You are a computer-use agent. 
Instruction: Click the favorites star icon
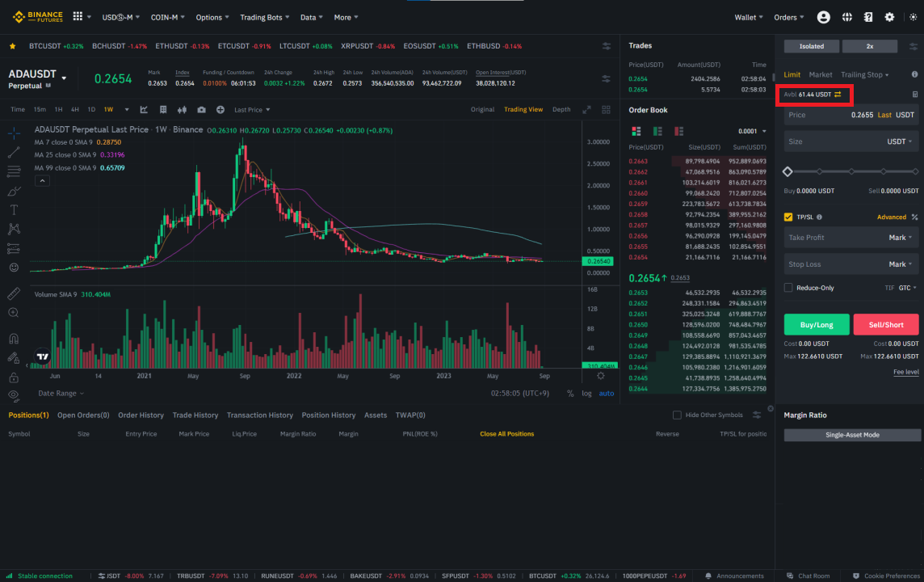pos(12,46)
